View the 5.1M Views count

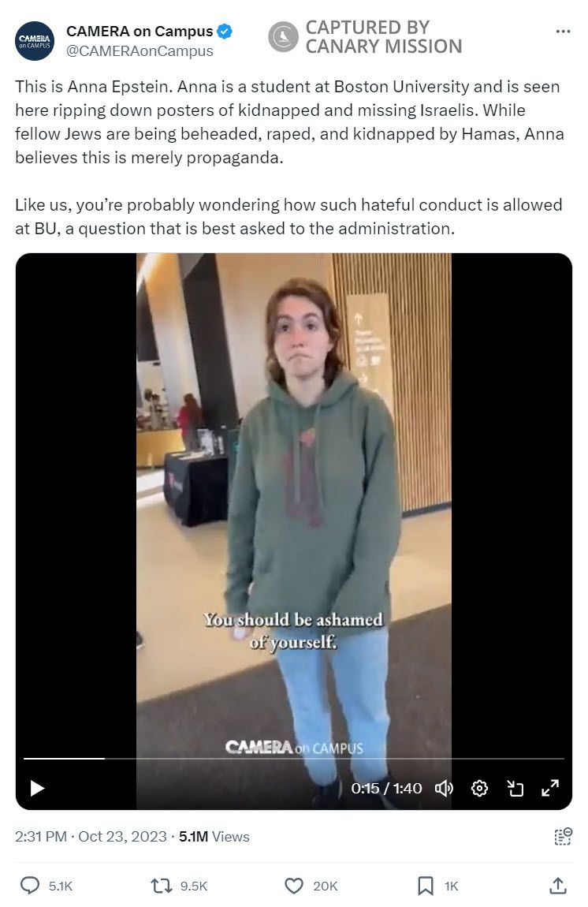[214, 837]
